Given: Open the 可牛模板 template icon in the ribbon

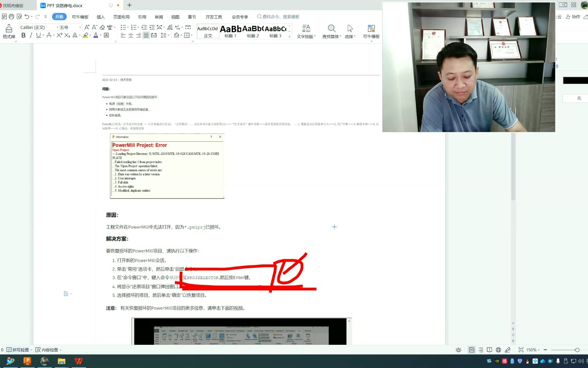Looking at the screenshot, I should pos(371,31).
